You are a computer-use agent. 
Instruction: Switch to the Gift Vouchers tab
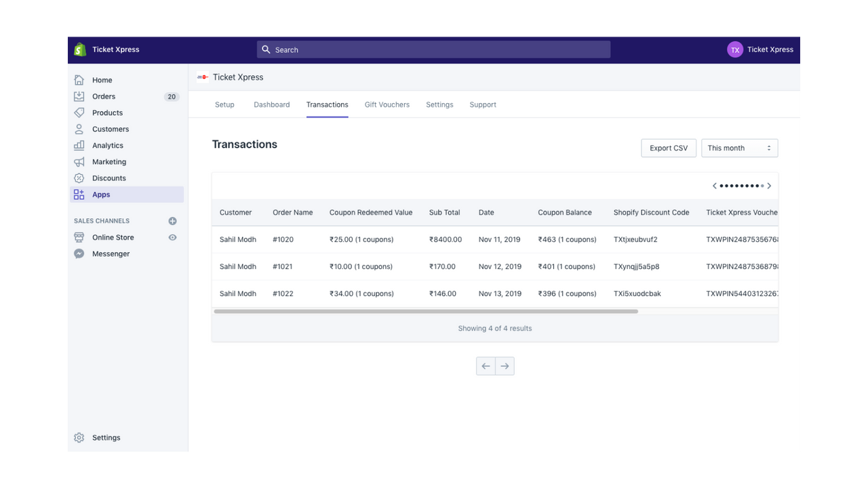pyautogui.click(x=387, y=104)
